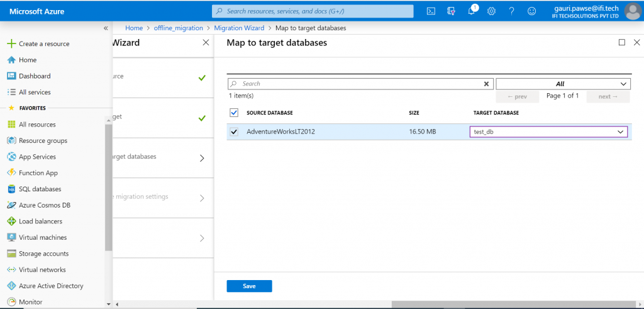Click the Resource groups icon

[x=11, y=140]
